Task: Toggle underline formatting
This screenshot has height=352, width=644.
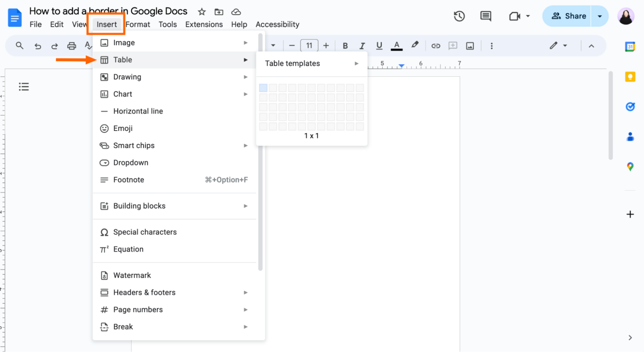Action: [x=379, y=46]
